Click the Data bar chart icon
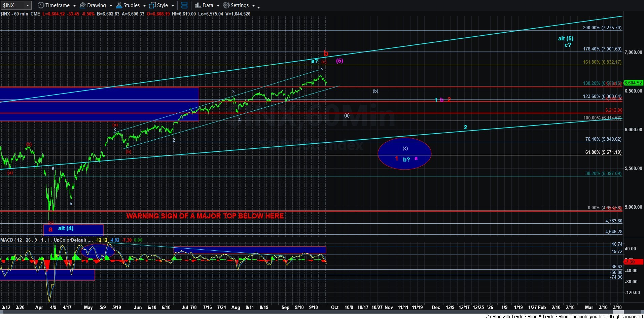 198,5
